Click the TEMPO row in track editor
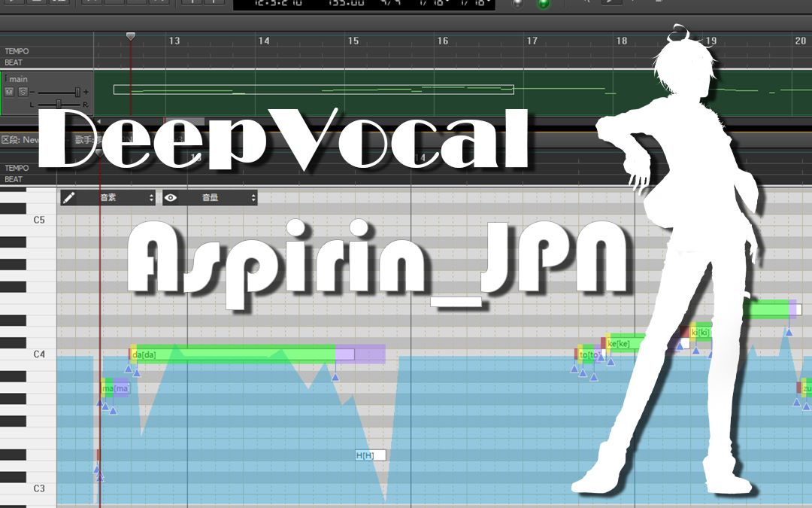This screenshot has width=812, height=508. 17,51
